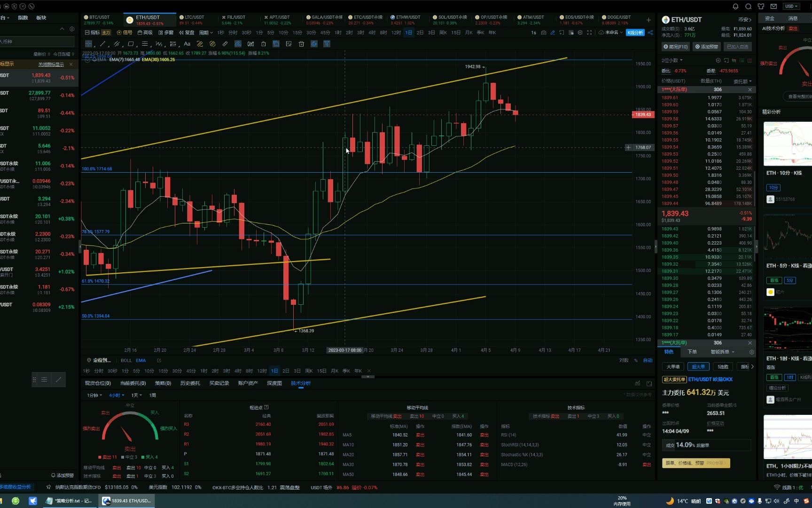The width and height of the screenshot is (812, 508).
Task: Click the lock drawings icon
Action: click(x=263, y=44)
